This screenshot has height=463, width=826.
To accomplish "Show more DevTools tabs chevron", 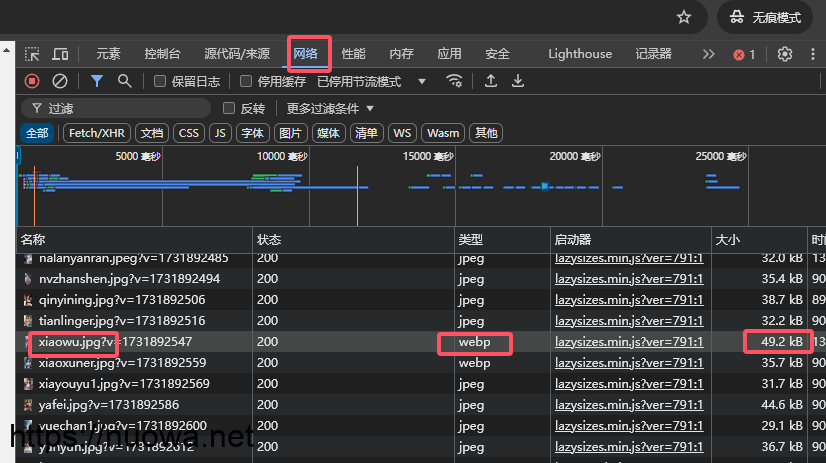I will coord(709,54).
